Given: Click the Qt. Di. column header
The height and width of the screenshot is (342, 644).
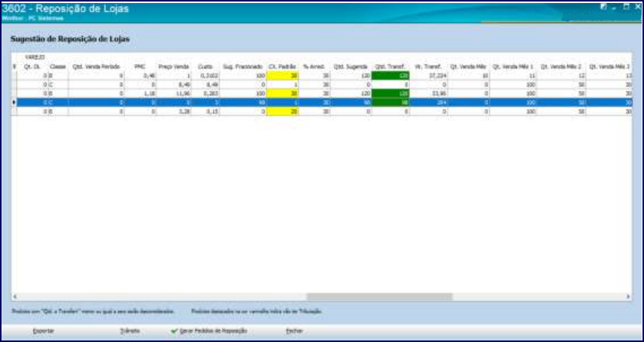Looking at the screenshot, I should (x=32, y=66).
